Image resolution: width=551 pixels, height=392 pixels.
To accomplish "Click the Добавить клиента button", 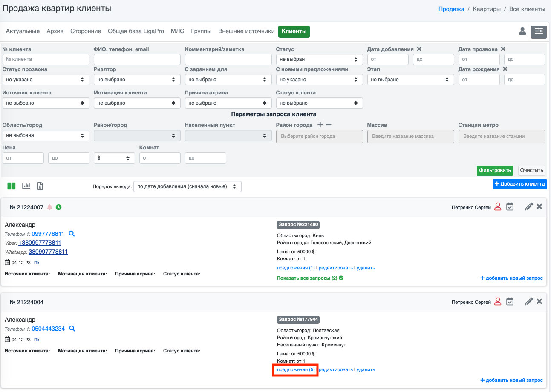I will 519,184.
